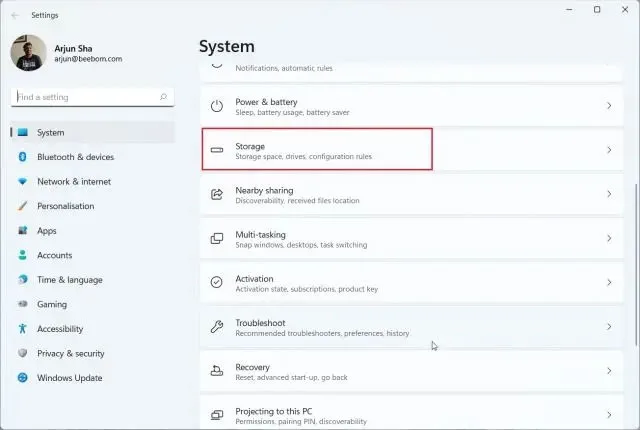Click the Accessibility figure icon
This screenshot has height=430, width=640.
[x=22, y=328]
